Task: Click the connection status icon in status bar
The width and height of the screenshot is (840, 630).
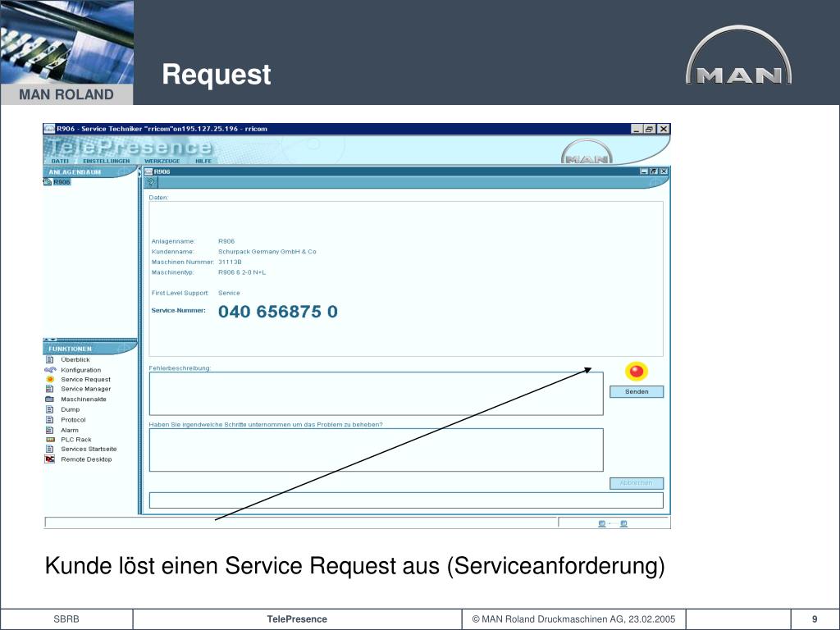Action: pos(612,523)
